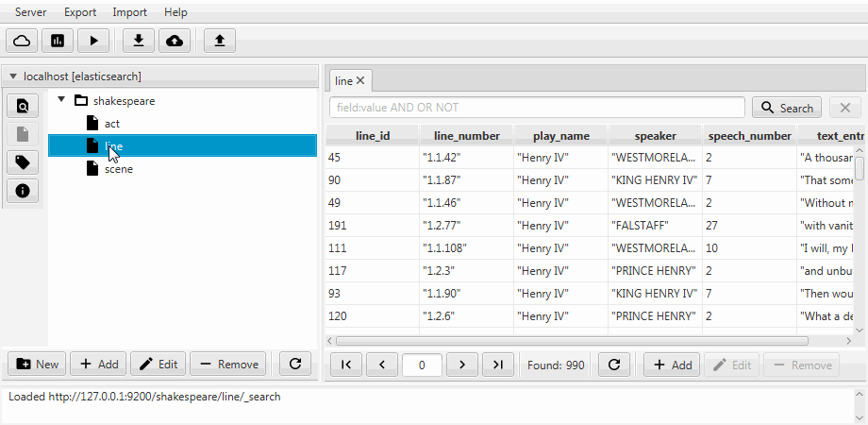Image resolution: width=868 pixels, height=425 pixels.
Task: Click the Search button
Action: (787, 108)
